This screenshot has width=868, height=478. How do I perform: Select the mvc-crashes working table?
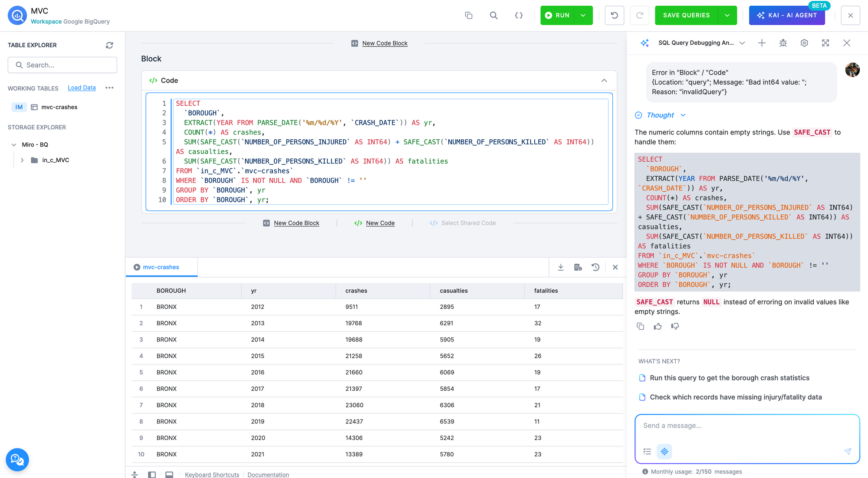(x=59, y=107)
